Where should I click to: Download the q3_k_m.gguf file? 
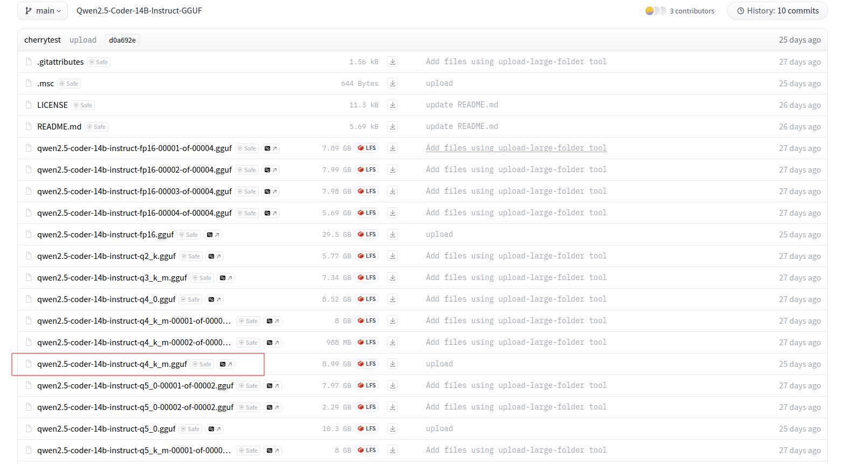click(x=392, y=277)
